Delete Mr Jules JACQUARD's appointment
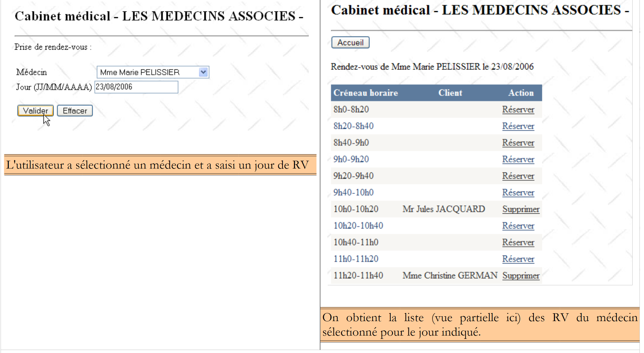Image resolution: width=644 pixels, height=353 pixels. click(x=521, y=209)
